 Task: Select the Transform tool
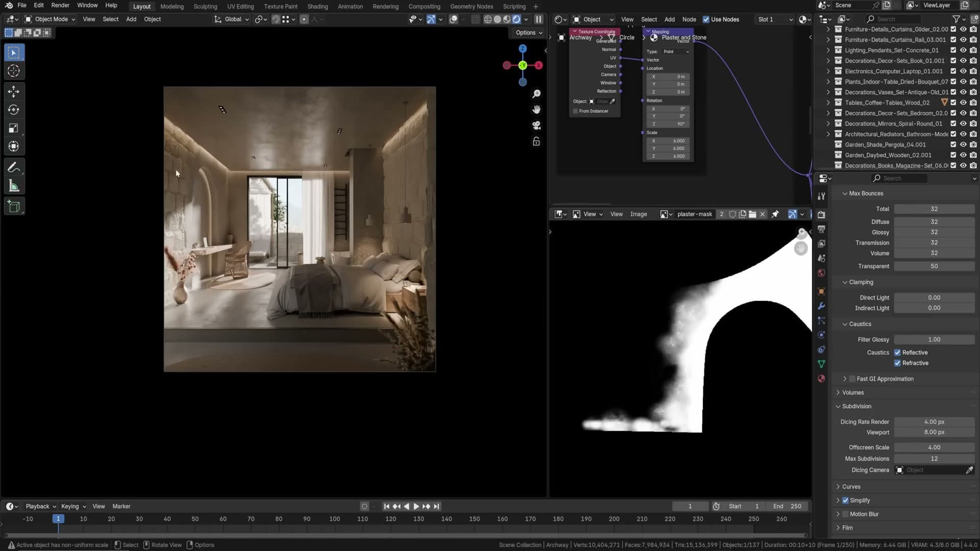tap(14, 146)
